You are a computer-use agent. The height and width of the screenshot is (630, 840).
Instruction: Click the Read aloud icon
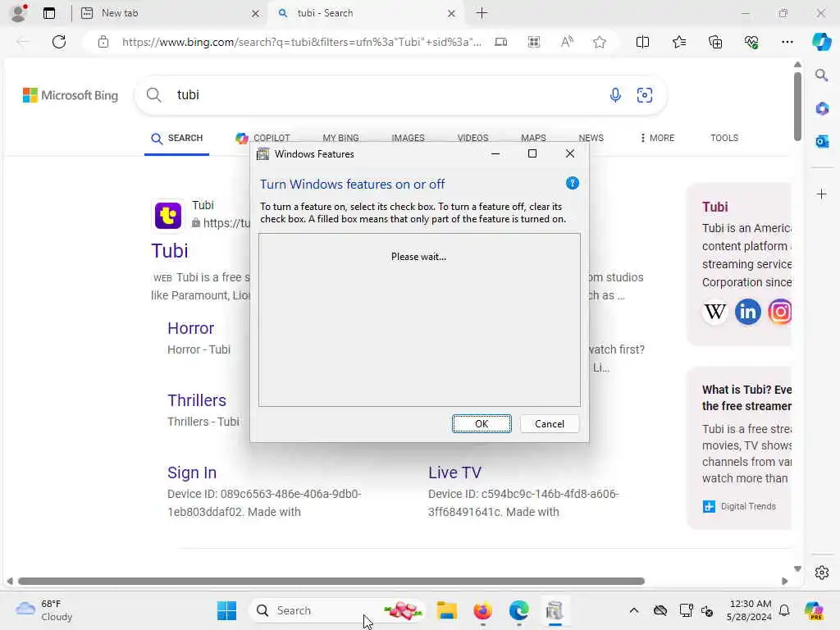coord(567,42)
